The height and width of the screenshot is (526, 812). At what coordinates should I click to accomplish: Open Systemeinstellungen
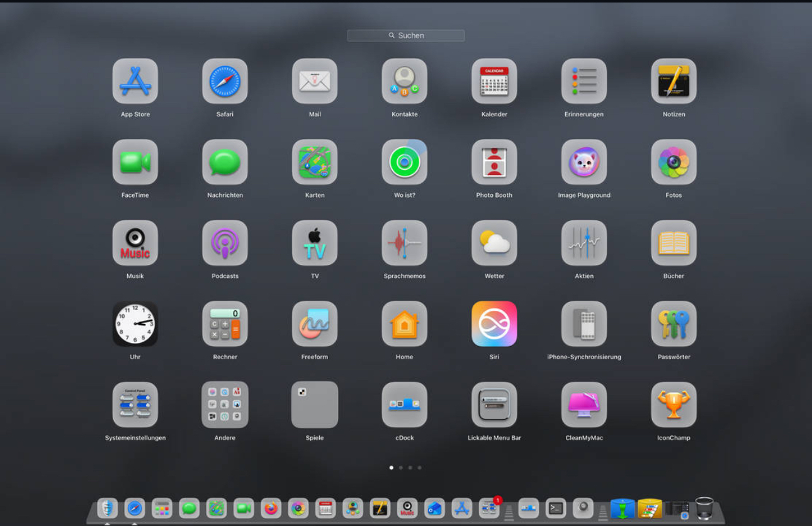pyautogui.click(x=135, y=405)
